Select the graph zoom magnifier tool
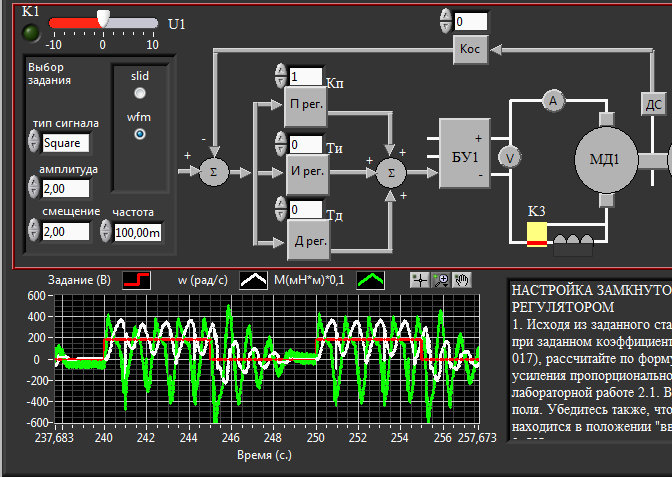The image size is (672, 477). 441,280
